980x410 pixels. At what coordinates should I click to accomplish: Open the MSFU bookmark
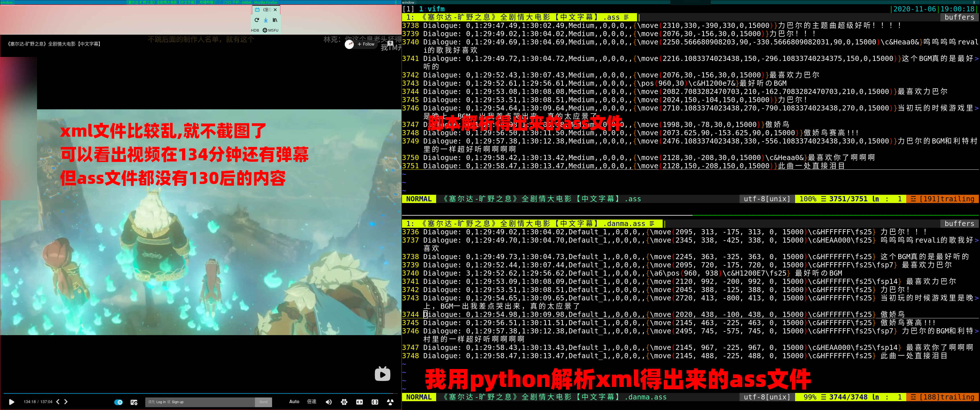point(270,30)
